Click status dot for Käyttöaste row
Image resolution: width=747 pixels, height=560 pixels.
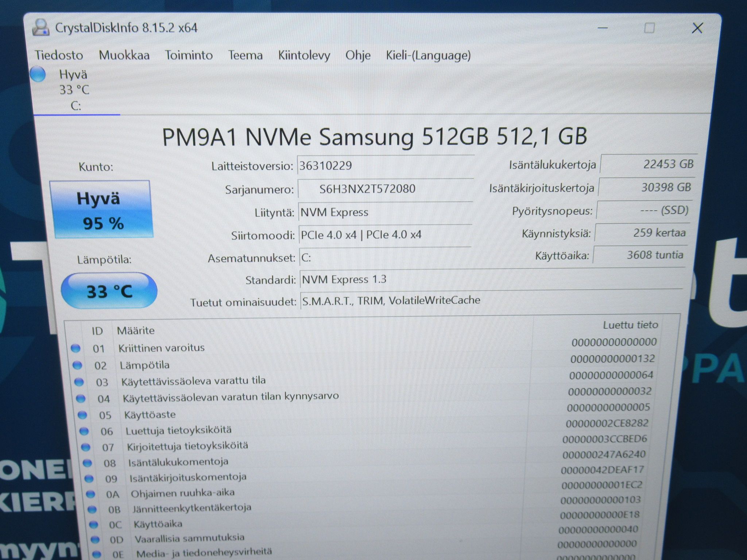pos(82,415)
